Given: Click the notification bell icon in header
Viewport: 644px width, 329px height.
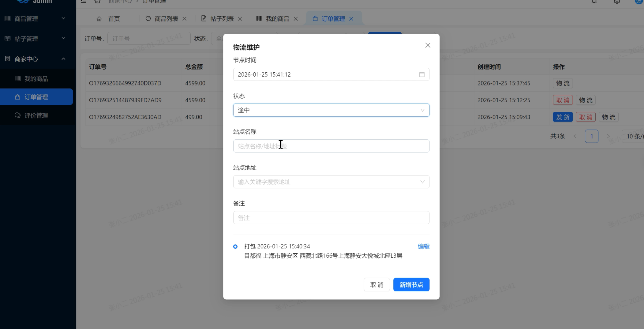Looking at the screenshot, I should (594, 2).
